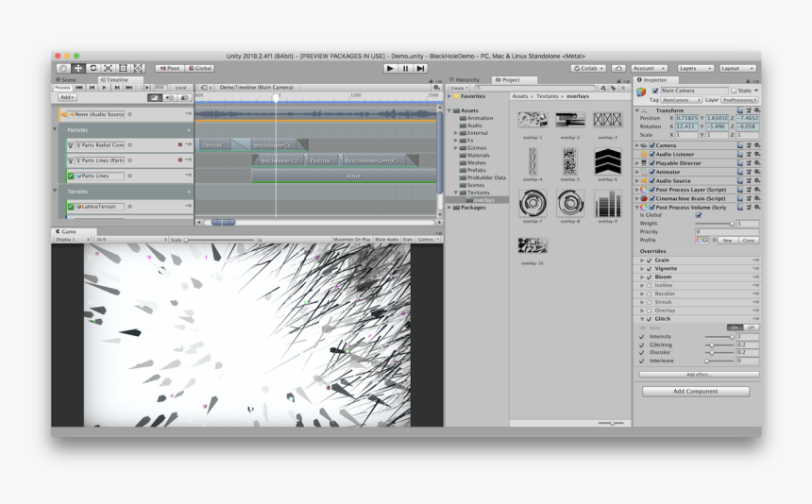Open the Collab dropdown
The image size is (812, 504).
point(589,68)
